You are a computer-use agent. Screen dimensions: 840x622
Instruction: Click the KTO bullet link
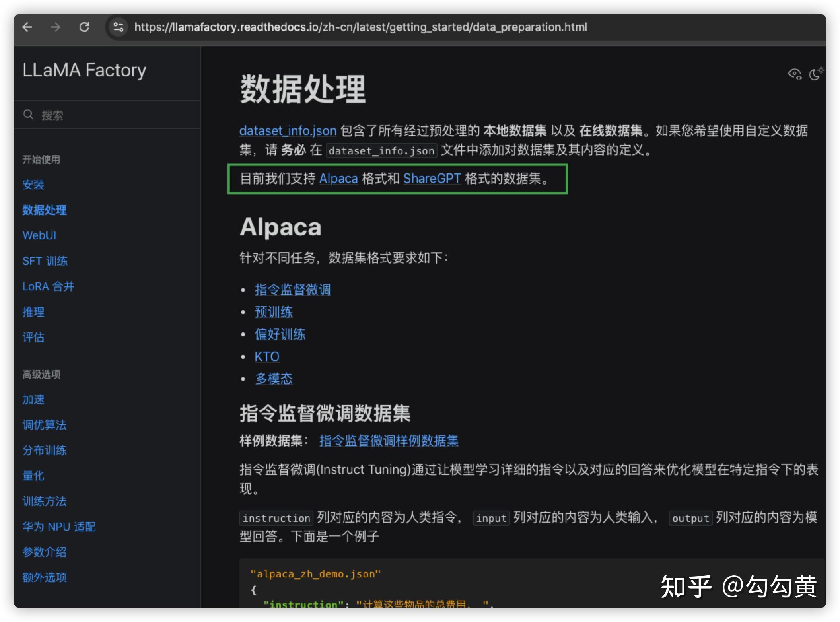point(266,357)
